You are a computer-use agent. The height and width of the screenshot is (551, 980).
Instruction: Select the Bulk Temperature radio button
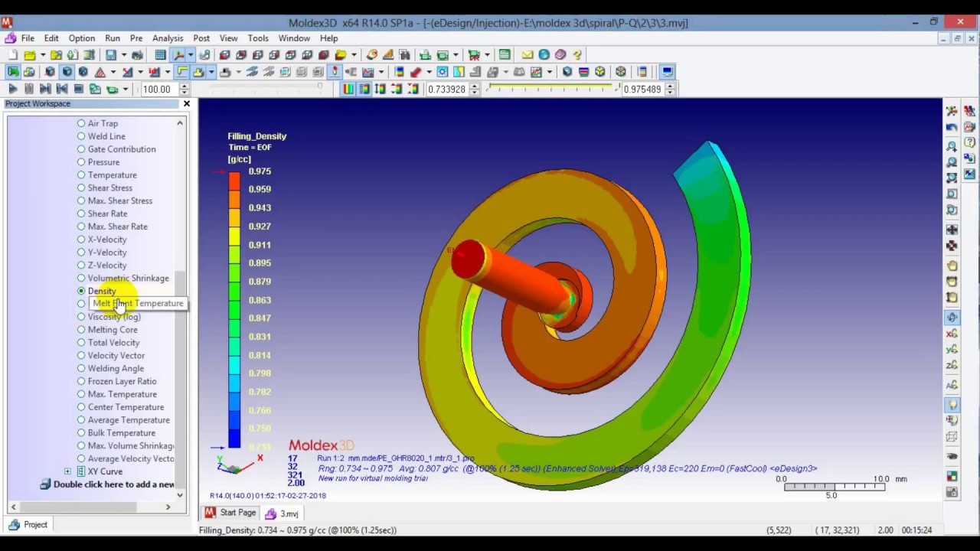[81, 433]
